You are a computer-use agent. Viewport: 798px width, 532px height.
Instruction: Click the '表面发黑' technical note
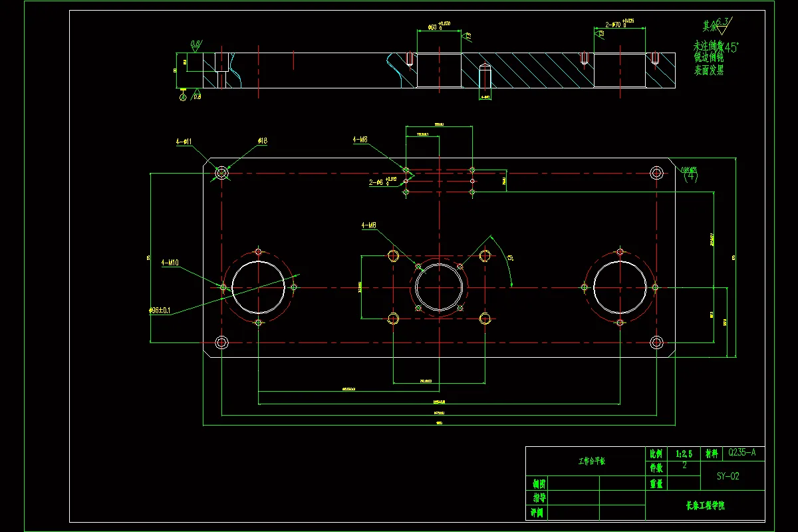pyautogui.click(x=708, y=70)
